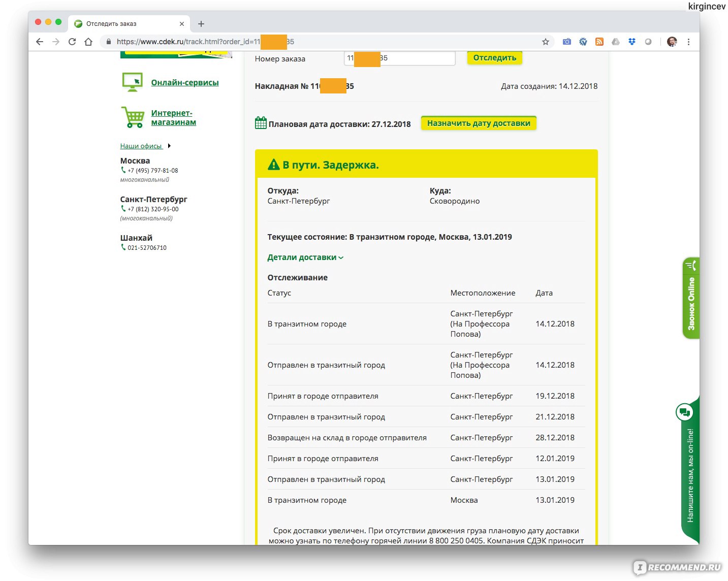Viewport: 728px width, 581px height.
Task: Click the 'Москва' office heading
Action: pos(135,160)
